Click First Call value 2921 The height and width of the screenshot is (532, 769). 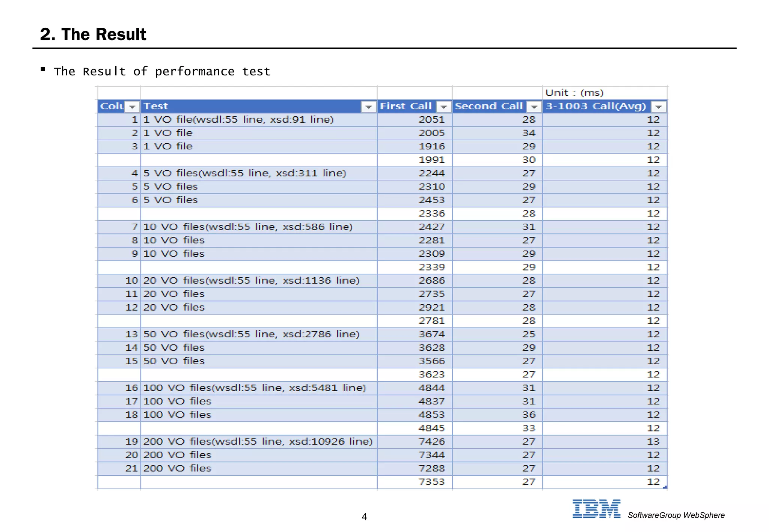coord(415,308)
